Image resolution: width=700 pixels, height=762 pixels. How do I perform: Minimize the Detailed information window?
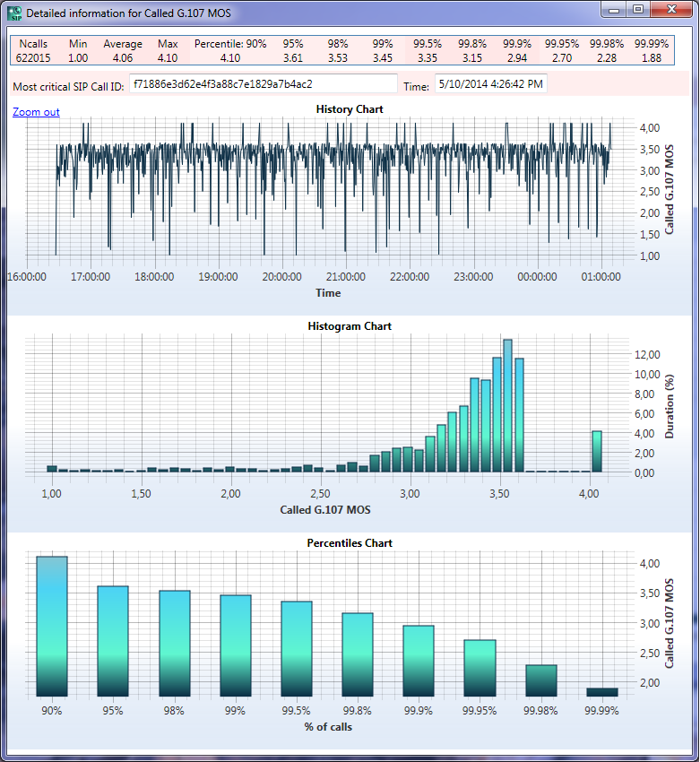point(614,9)
